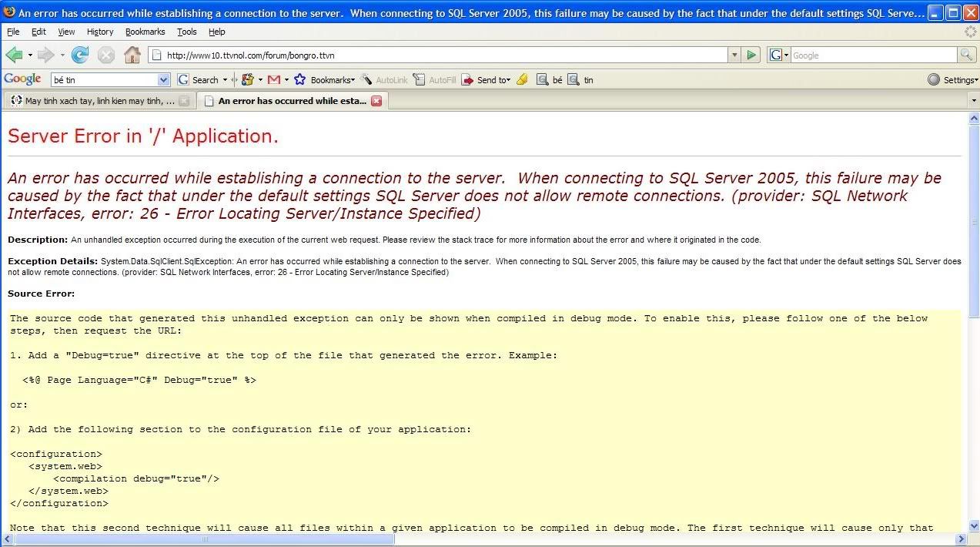This screenshot has width=980, height=547.
Task: Click the 'Description:' label text
Action: point(38,240)
